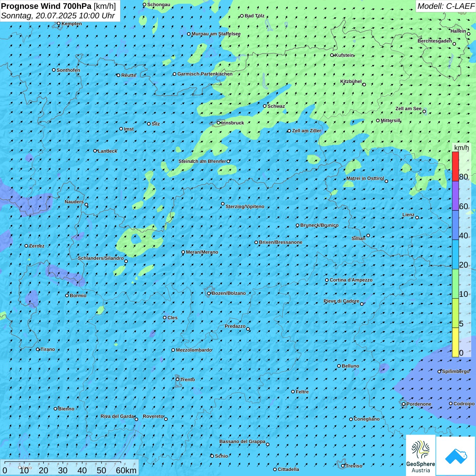This screenshot has height=476, width=476.
Task: Select the blue 40–60 legend swatch
Action: tap(455, 225)
